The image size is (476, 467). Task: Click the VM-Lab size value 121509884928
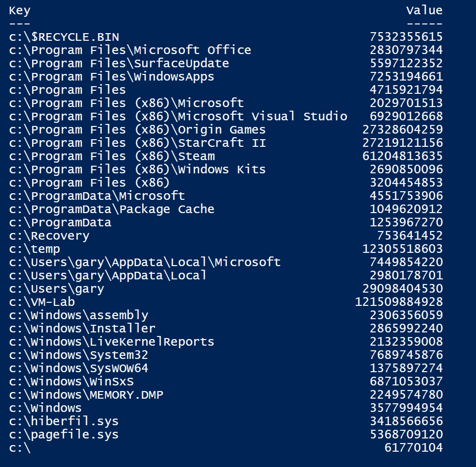(399, 302)
